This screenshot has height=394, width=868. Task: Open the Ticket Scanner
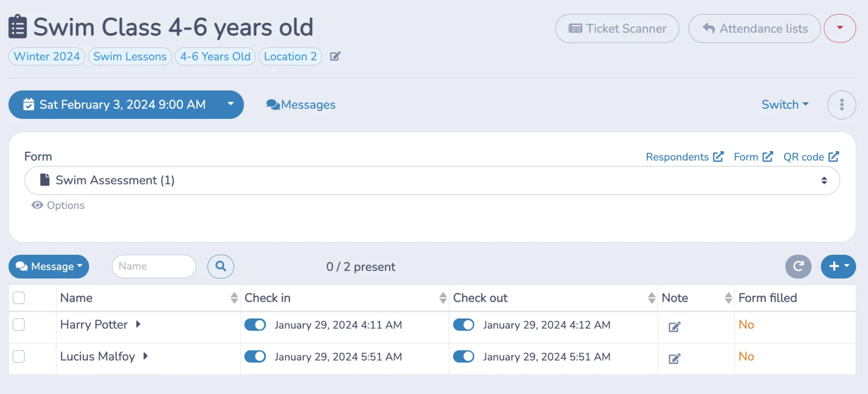coord(617,28)
